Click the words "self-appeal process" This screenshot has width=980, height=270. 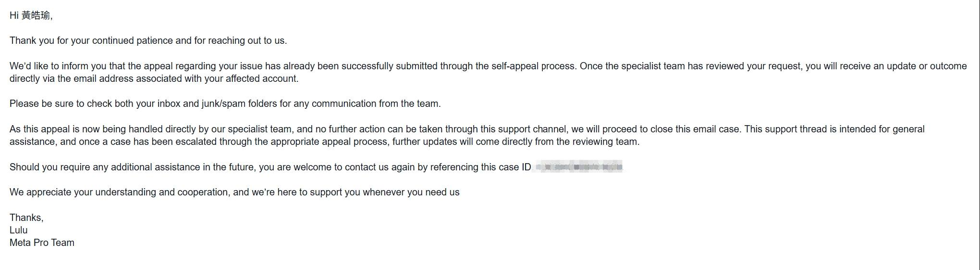coord(533,66)
